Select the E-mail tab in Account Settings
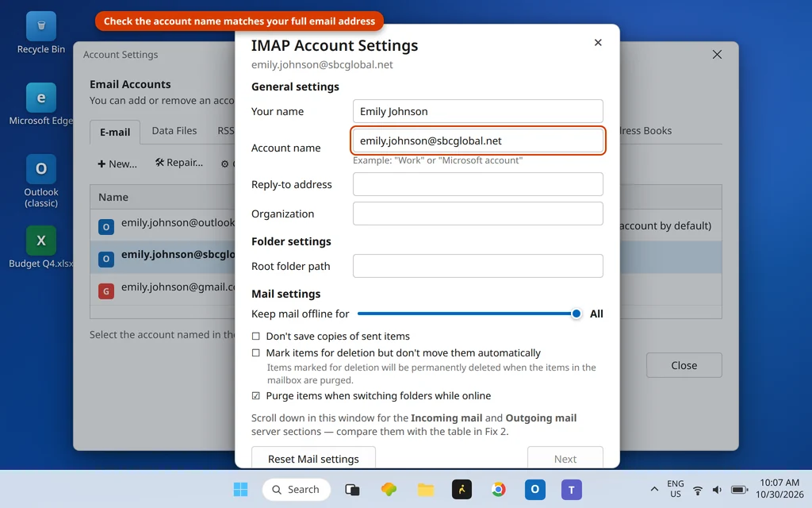The width and height of the screenshot is (812, 508). click(115, 132)
